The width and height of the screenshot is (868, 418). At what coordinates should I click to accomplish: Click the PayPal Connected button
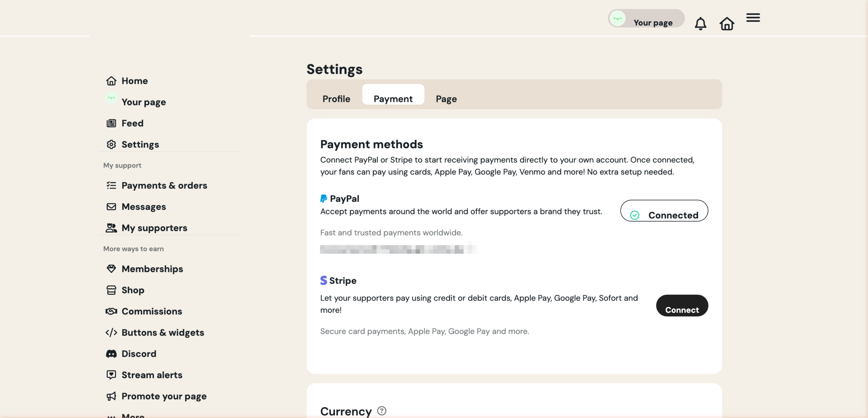[664, 211]
